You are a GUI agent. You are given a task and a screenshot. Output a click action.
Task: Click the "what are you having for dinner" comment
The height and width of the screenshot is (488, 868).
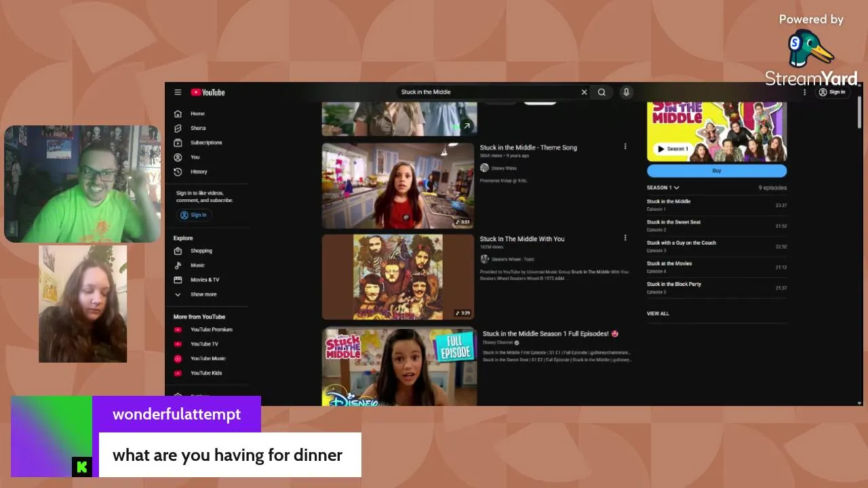click(x=230, y=455)
